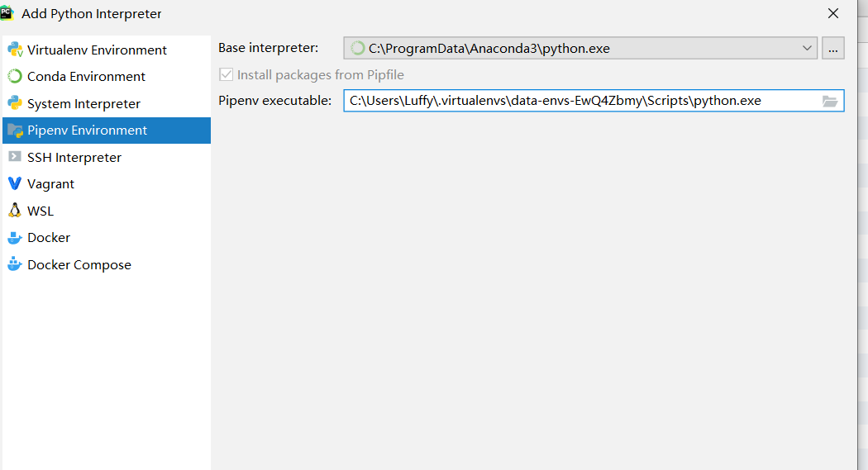Viewport: 868px width, 470px height.
Task: Click the 'Base interpreter:' label
Action: 268,48
